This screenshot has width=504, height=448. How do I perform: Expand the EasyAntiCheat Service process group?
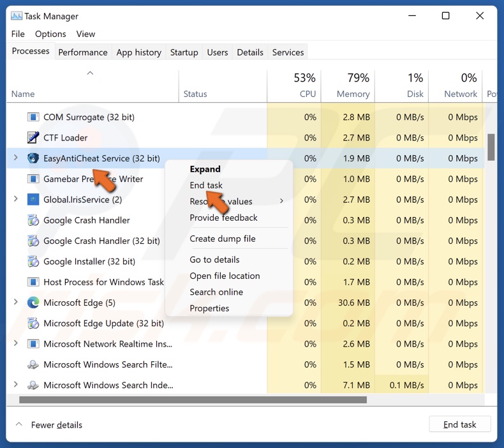(15, 158)
